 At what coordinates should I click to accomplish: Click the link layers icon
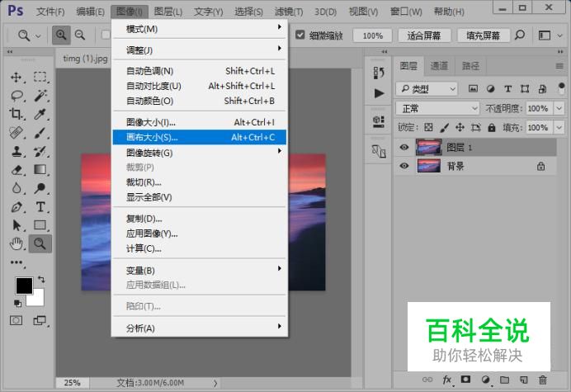(x=427, y=380)
